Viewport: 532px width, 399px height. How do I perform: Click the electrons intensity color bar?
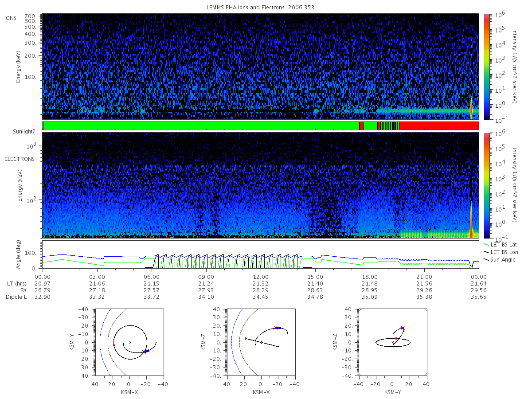tap(486, 185)
